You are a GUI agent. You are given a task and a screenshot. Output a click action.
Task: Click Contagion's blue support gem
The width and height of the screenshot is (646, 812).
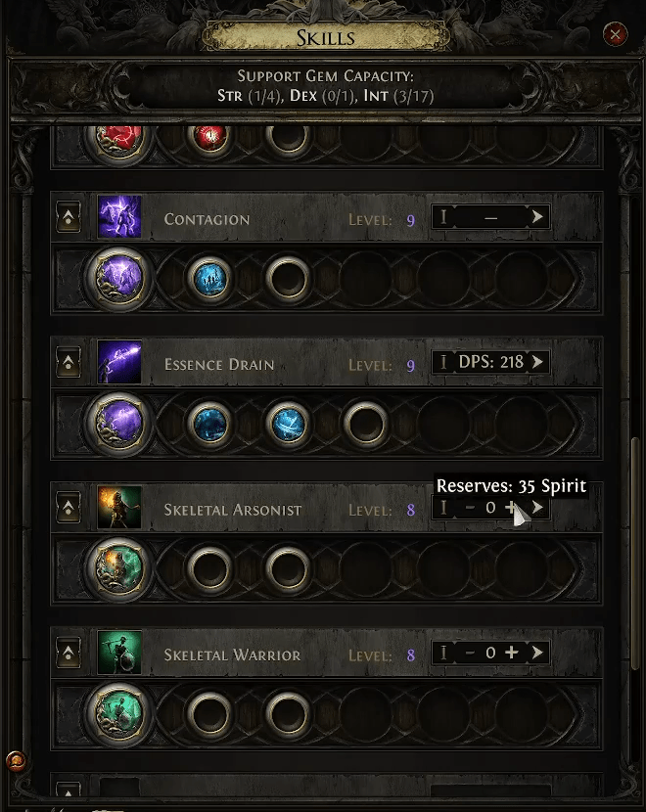point(209,280)
